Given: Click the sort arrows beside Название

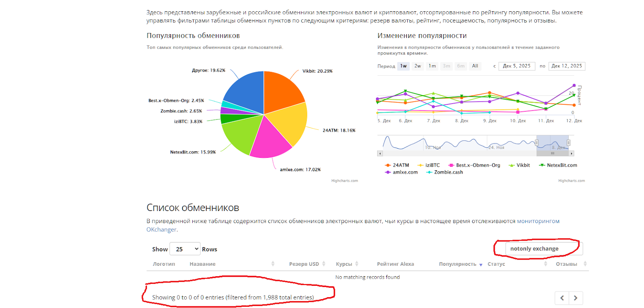Looking at the screenshot, I should 273,264.
